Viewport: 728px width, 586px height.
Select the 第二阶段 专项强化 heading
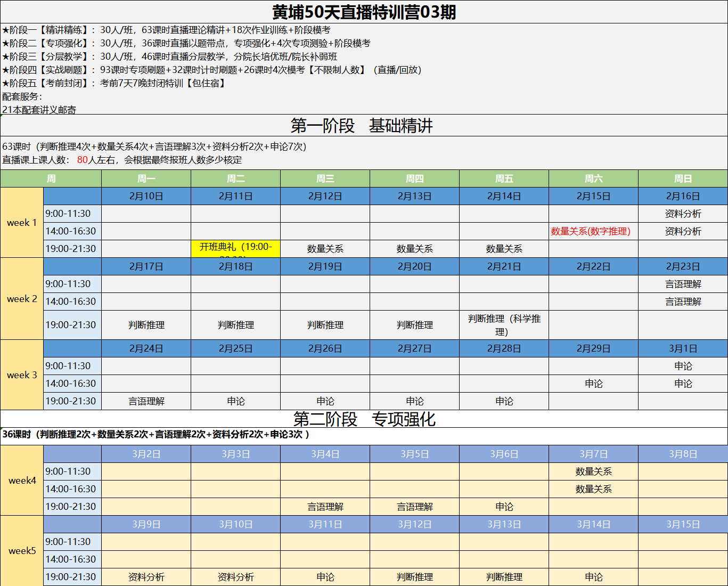[364, 419]
